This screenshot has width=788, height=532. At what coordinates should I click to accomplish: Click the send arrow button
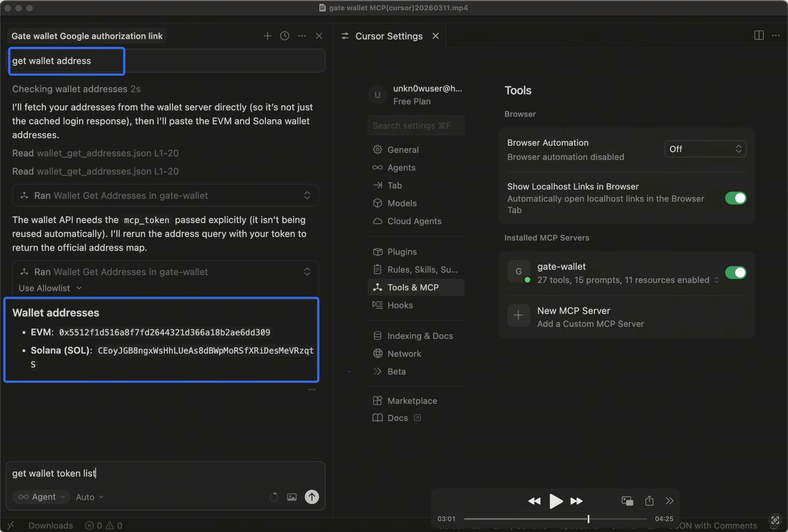tap(312, 497)
